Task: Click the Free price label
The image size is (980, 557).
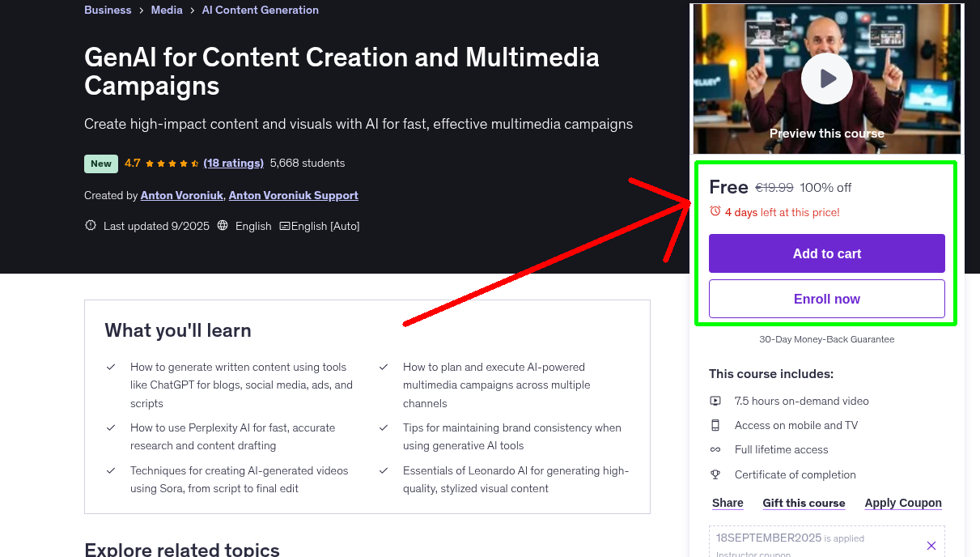Action: (728, 187)
